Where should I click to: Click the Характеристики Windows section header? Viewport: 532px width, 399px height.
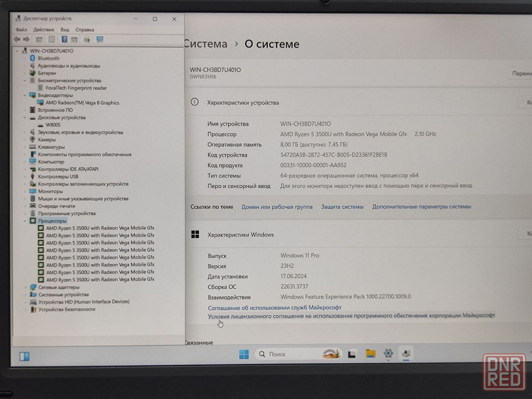(x=240, y=235)
